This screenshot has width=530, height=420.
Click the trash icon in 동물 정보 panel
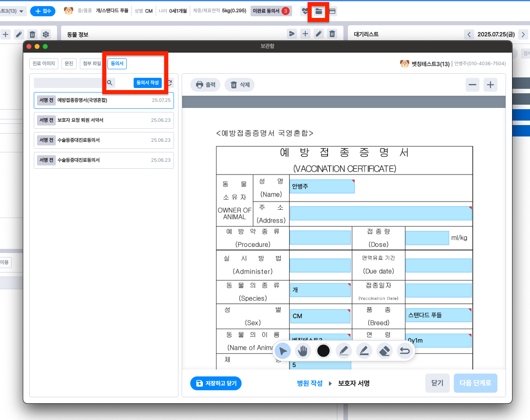[x=332, y=34]
